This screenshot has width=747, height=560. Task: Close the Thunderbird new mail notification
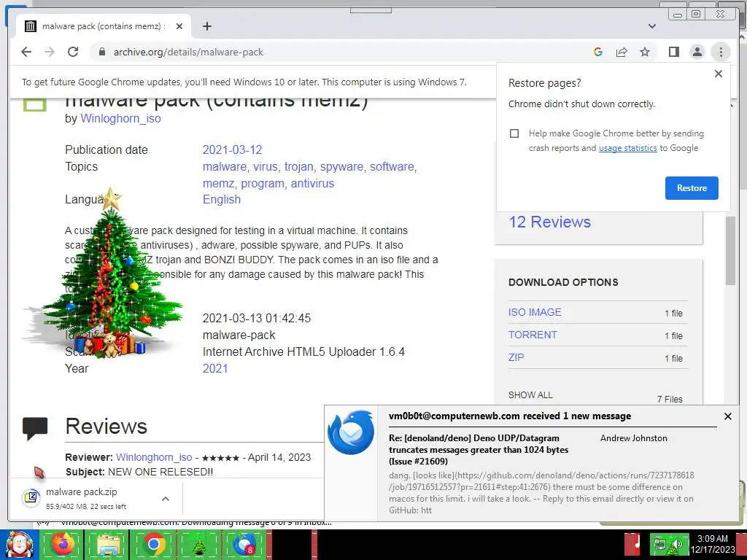727,416
